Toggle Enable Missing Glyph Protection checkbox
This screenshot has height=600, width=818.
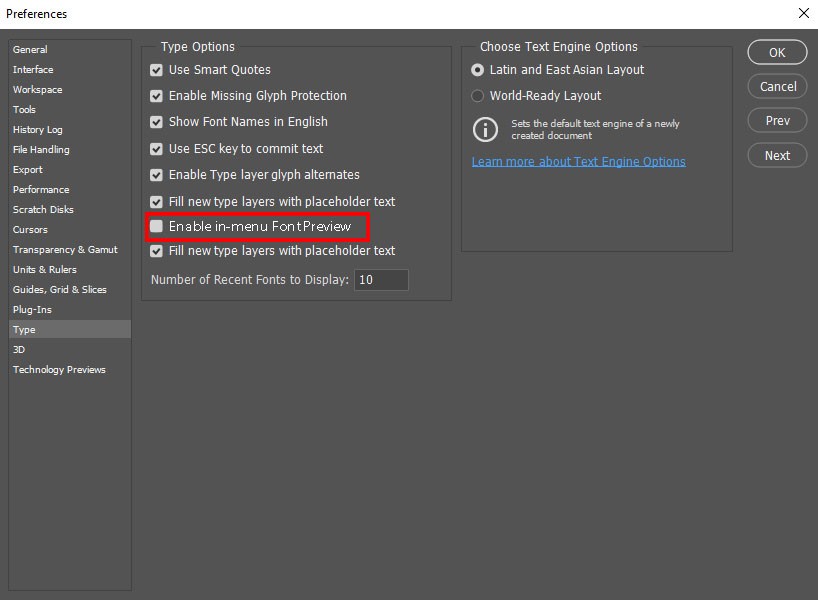[156, 96]
